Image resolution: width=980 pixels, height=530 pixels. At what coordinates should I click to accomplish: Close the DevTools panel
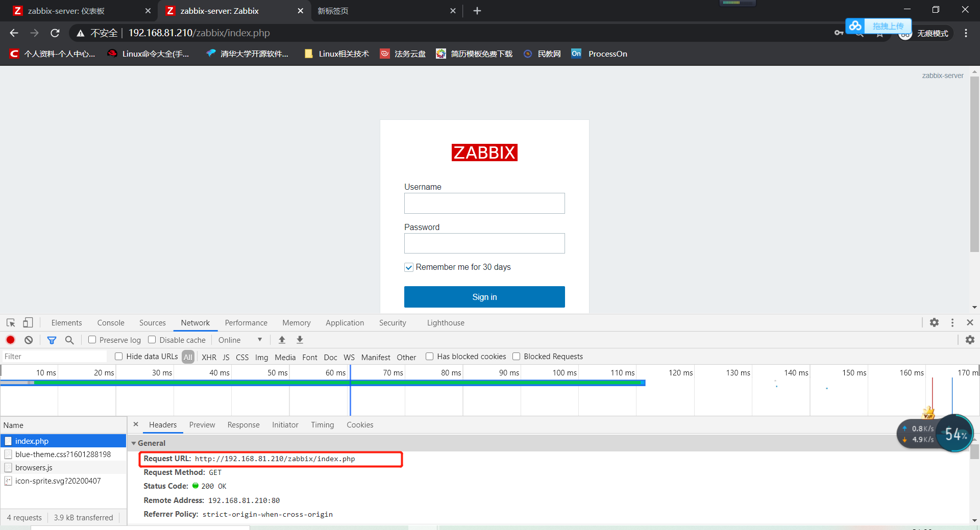click(970, 322)
